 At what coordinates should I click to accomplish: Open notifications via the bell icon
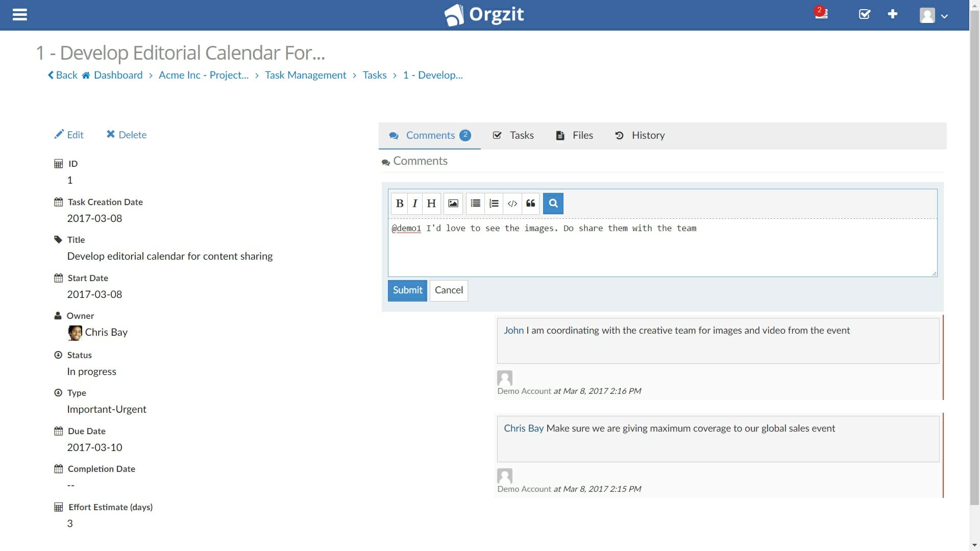point(821,15)
